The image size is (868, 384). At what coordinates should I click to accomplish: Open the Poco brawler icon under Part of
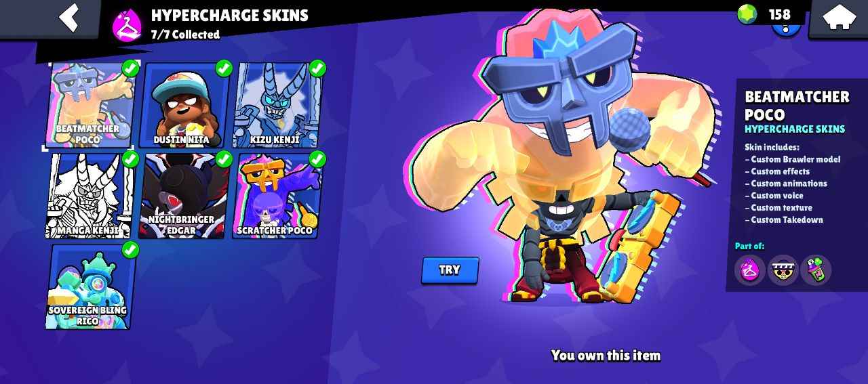pos(783,270)
